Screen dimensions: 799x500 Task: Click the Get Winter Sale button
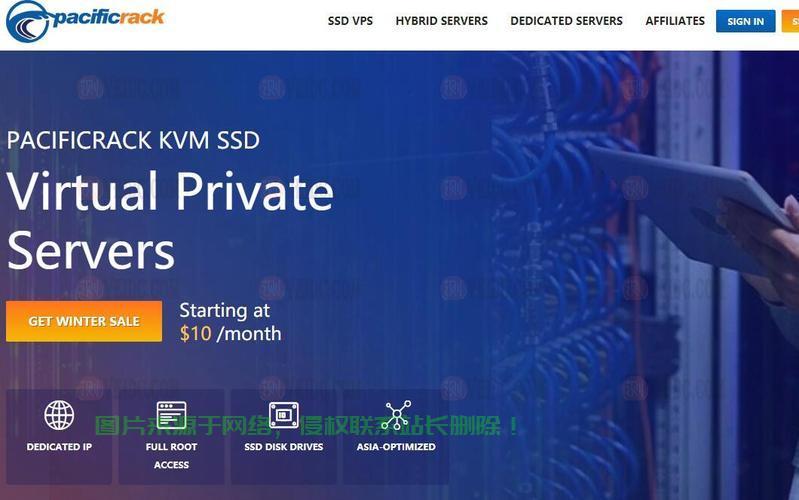point(84,321)
